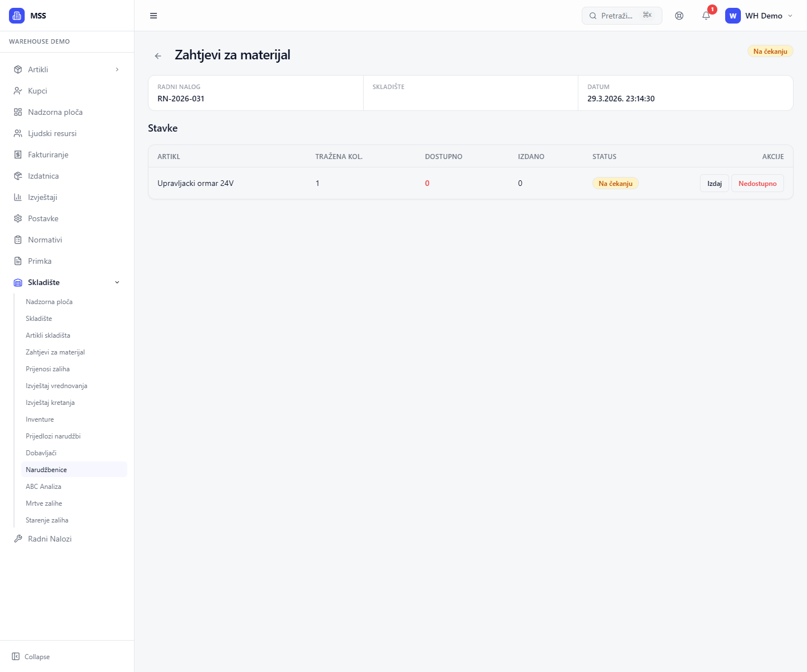Collapse the Skladište section chevron

click(x=117, y=282)
